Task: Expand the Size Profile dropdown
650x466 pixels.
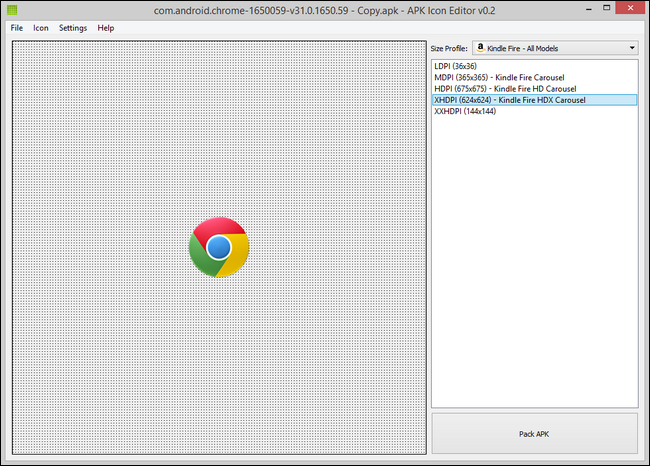Action: tap(555, 48)
